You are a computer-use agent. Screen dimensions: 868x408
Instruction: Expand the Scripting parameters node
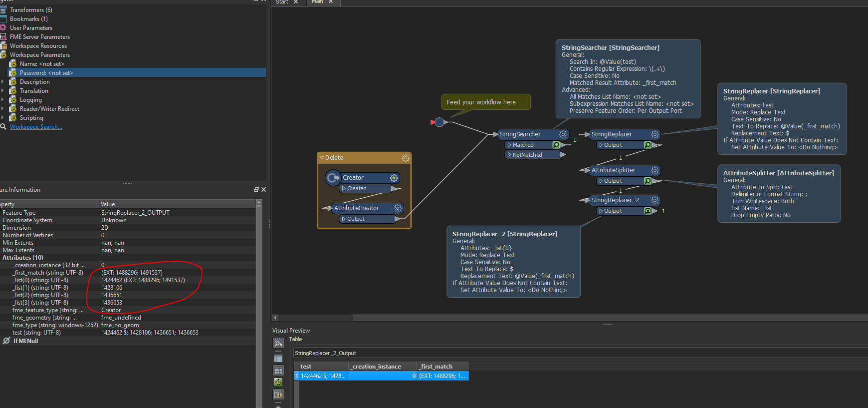click(x=2, y=118)
